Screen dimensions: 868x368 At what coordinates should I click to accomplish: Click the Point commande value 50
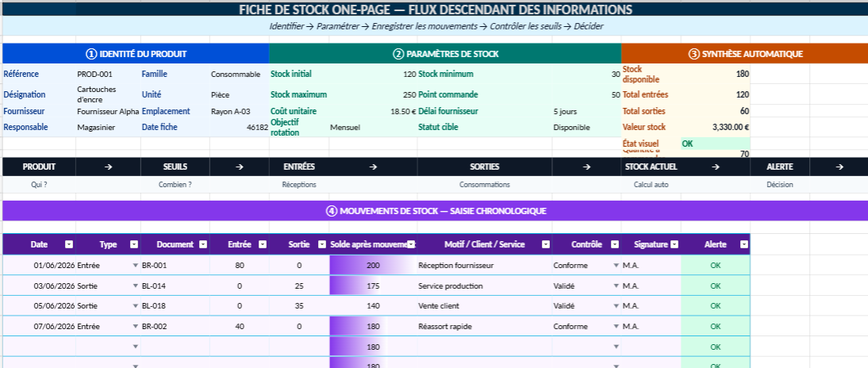(586, 94)
